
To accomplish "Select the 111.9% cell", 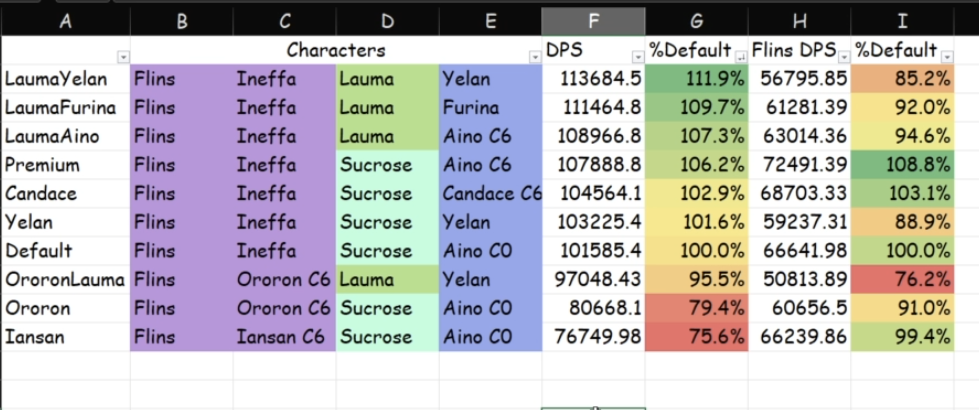I will click(697, 79).
